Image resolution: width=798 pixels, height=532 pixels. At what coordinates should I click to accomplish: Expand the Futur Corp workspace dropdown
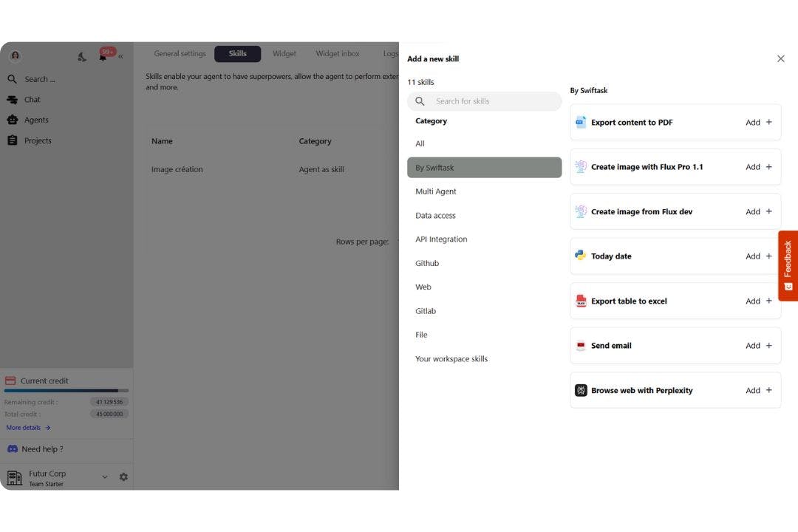pyautogui.click(x=105, y=477)
